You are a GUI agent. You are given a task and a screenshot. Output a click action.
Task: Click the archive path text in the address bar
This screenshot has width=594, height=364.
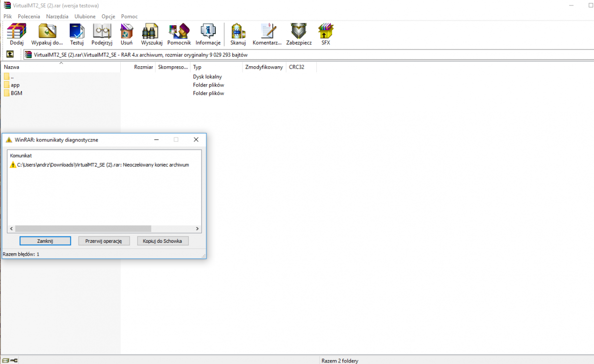coord(141,55)
